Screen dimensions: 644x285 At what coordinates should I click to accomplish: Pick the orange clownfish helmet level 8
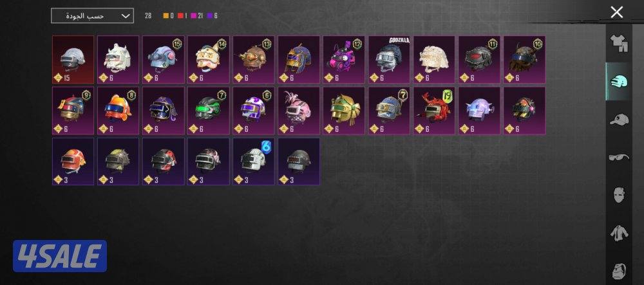click(x=118, y=111)
